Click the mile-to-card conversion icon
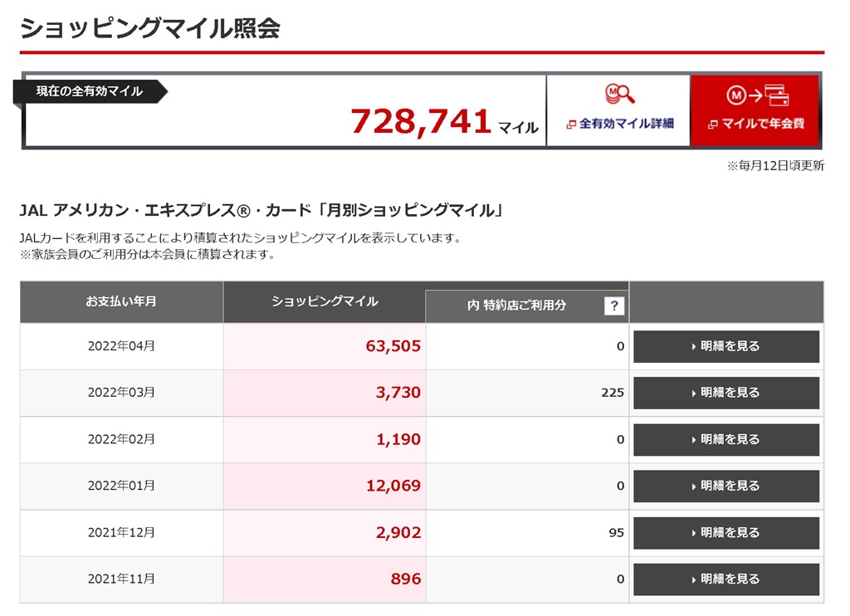 (x=757, y=95)
